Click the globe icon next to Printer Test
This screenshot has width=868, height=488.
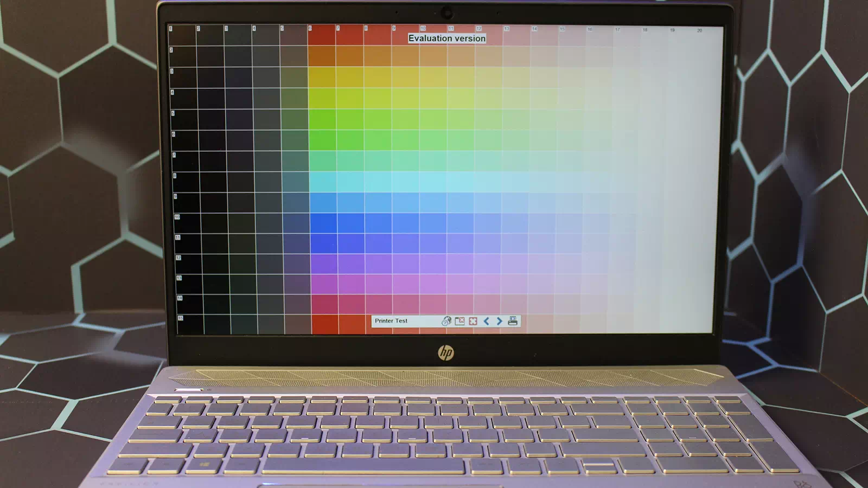point(446,321)
